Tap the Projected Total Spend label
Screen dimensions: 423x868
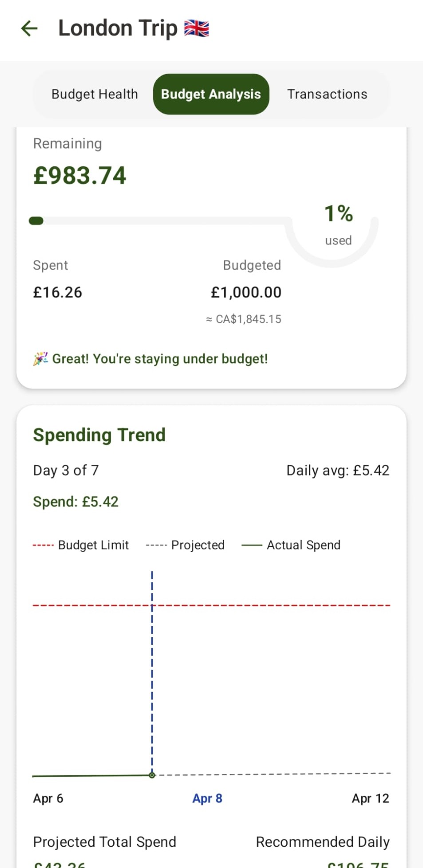[x=105, y=842]
